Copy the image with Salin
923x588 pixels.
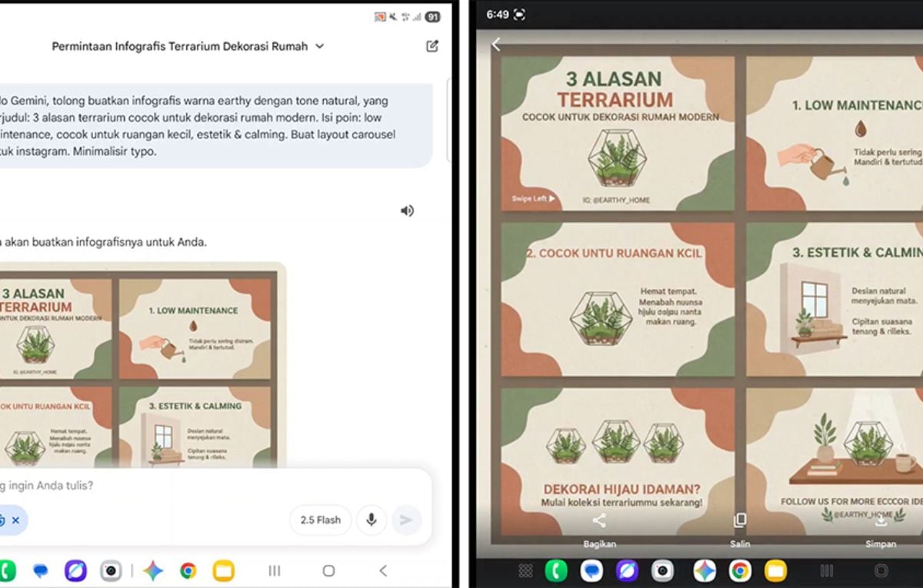click(740, 530)
